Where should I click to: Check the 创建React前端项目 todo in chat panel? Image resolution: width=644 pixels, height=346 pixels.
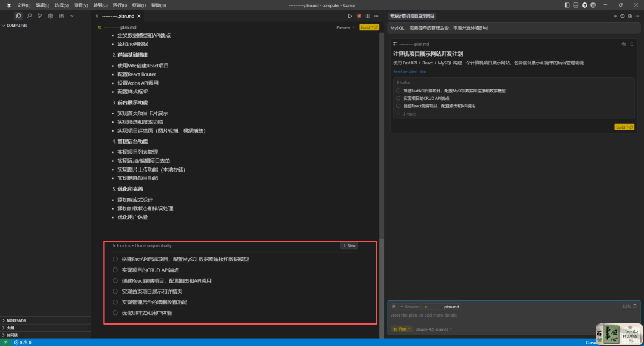tap(398, 106)
